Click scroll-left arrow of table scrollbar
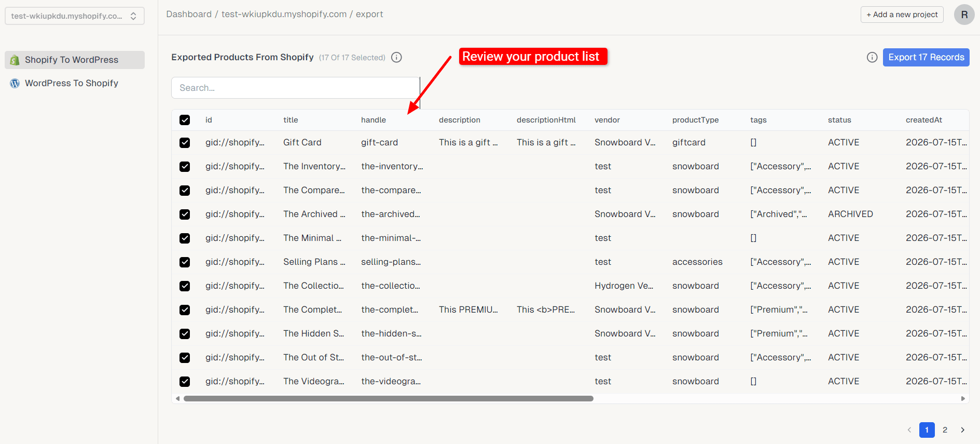The height and width of the screenshot is (444, 980). pos(177,399)
